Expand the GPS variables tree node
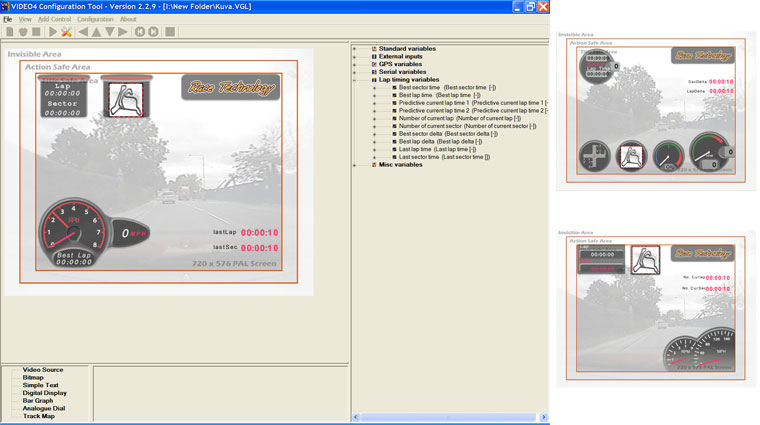 (355, 64)
